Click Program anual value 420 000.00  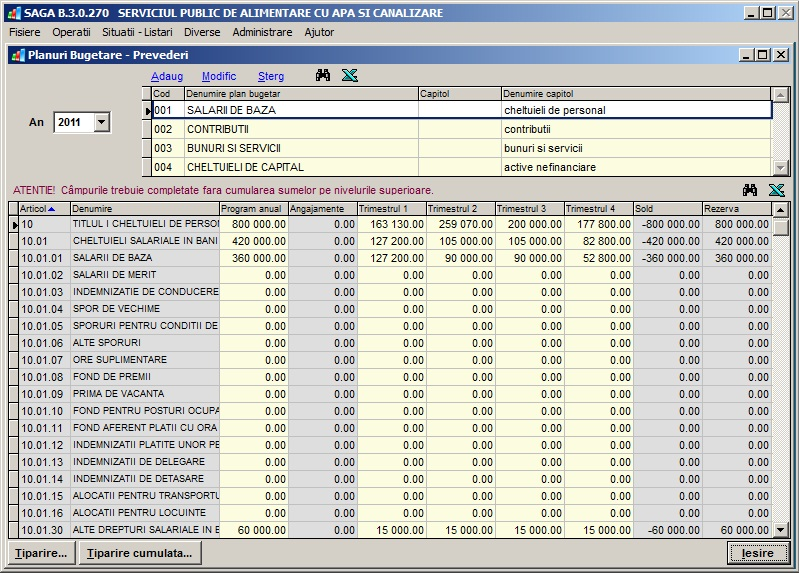[x=254, y=241]
